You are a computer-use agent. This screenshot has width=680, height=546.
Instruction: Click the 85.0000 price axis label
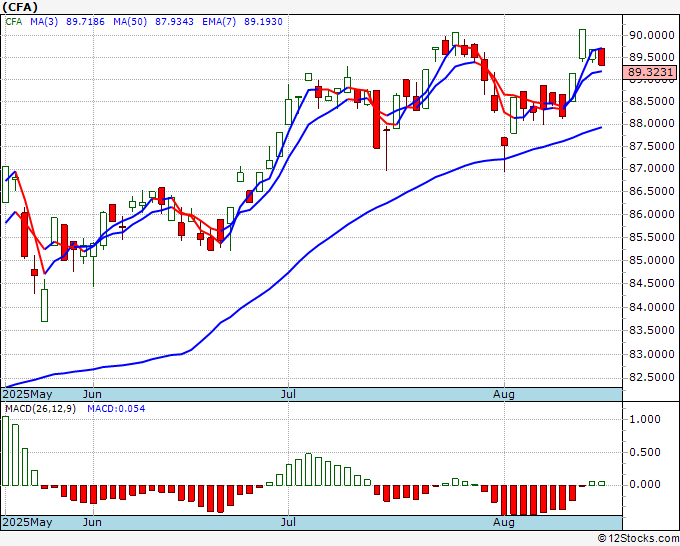(652, 260)
